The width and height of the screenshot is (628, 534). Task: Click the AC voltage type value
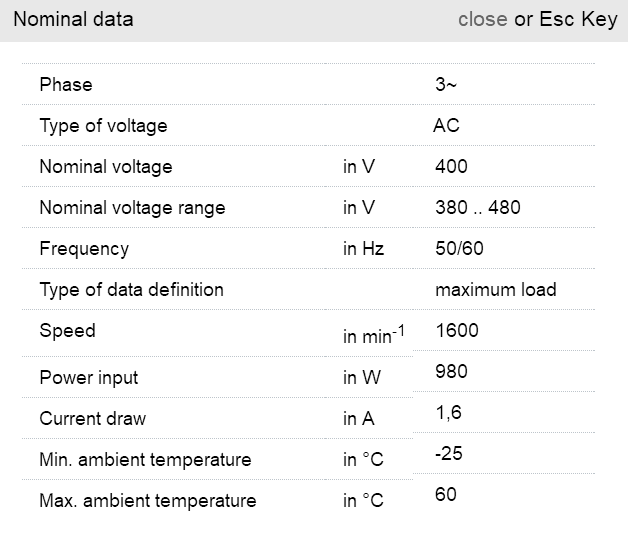pyautogui.click(x=446, y=126)
